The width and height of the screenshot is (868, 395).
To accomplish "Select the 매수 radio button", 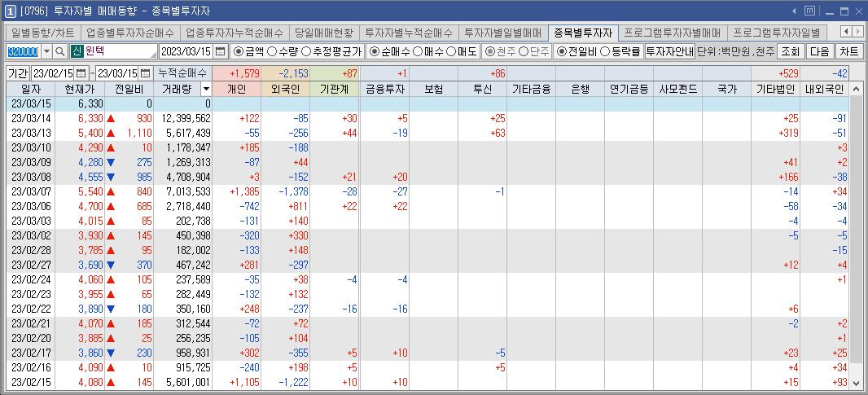I will click(418, 51).
